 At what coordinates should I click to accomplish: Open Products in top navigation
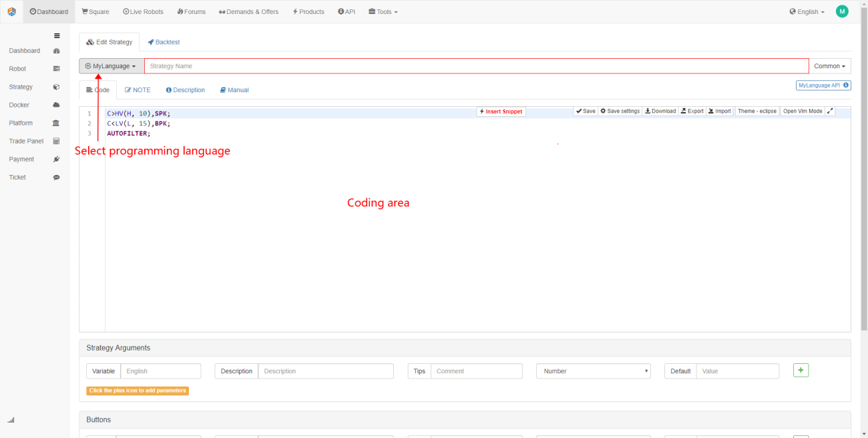tap(308, 11)
